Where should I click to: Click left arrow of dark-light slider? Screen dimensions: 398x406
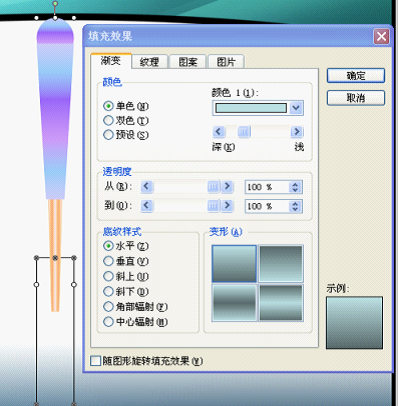coord(219,132)
